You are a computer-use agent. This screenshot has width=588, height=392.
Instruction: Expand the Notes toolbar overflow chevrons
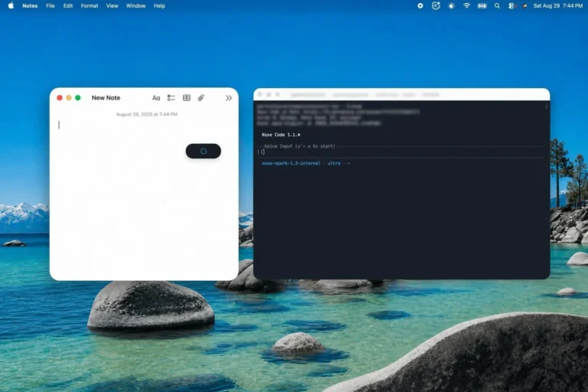(229, 98)
